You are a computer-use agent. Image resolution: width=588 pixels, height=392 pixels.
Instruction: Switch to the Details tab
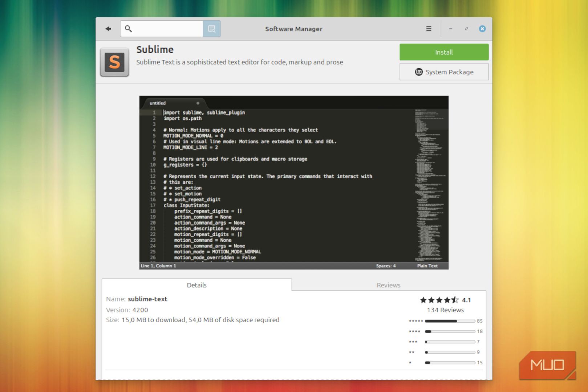(197, 285)
